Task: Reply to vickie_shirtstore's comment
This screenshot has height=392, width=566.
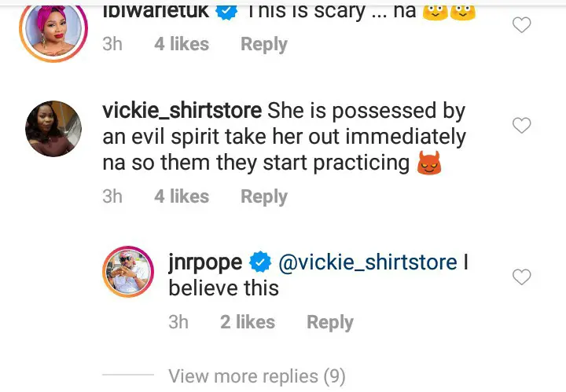Action: tap(264, 197)
